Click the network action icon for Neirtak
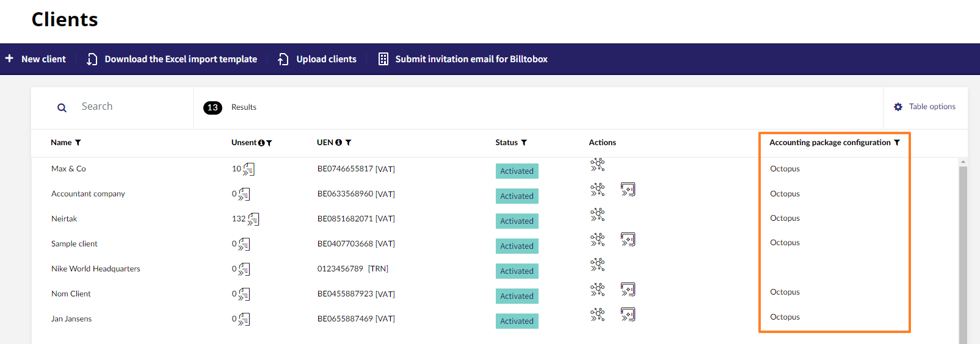980x344 pixels. pos(598,215)
